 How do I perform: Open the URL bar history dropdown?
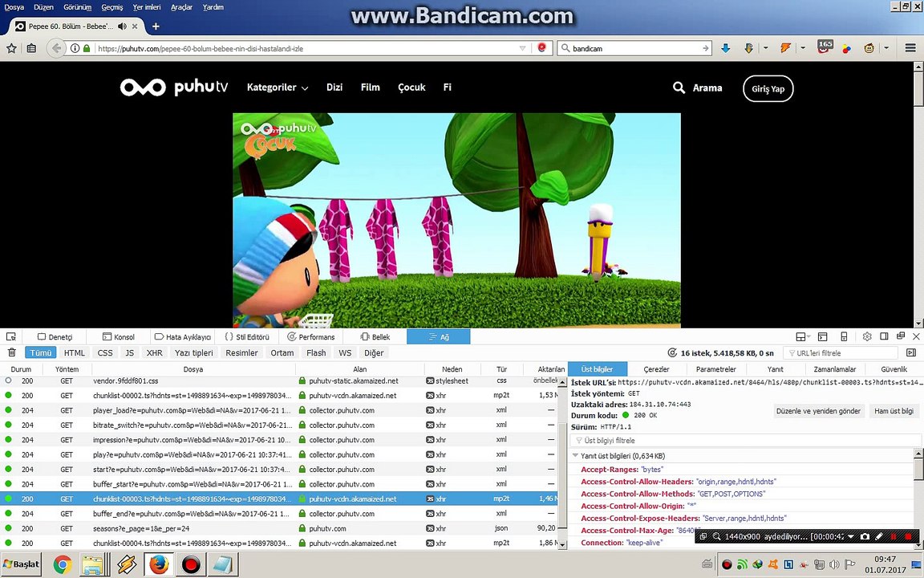(522, 48)
